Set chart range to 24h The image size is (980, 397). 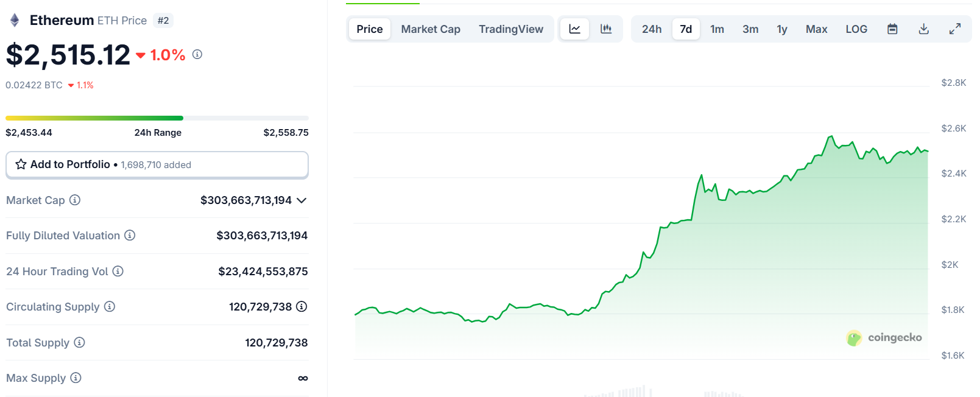click(x=652, y=29)
